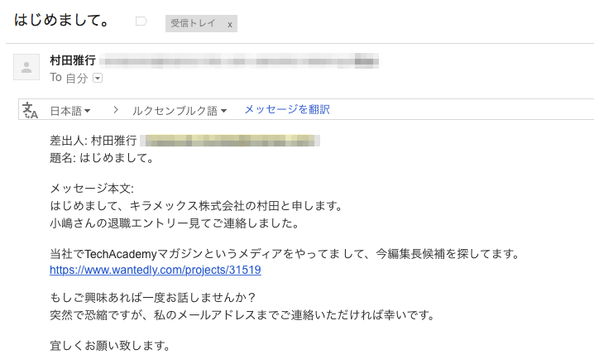Screen dimensions: 594x364
Task: Click the 差出人: 村田雅行 line in body
Action: click(x=93, y=141)
